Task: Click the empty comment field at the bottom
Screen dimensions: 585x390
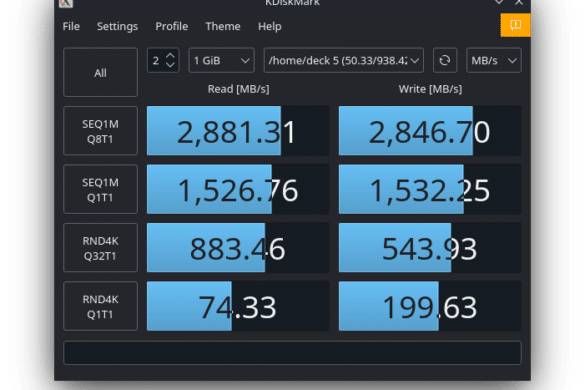Action: (292, 353)
